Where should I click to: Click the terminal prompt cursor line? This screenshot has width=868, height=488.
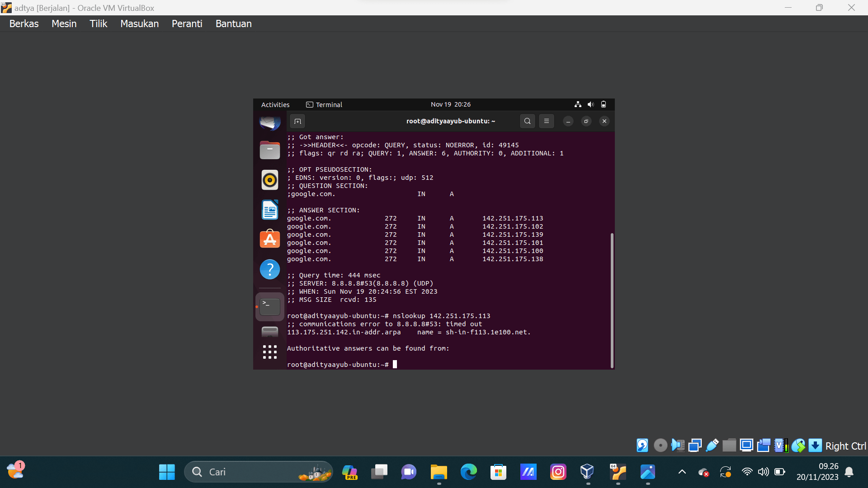[x=342, y=365]
